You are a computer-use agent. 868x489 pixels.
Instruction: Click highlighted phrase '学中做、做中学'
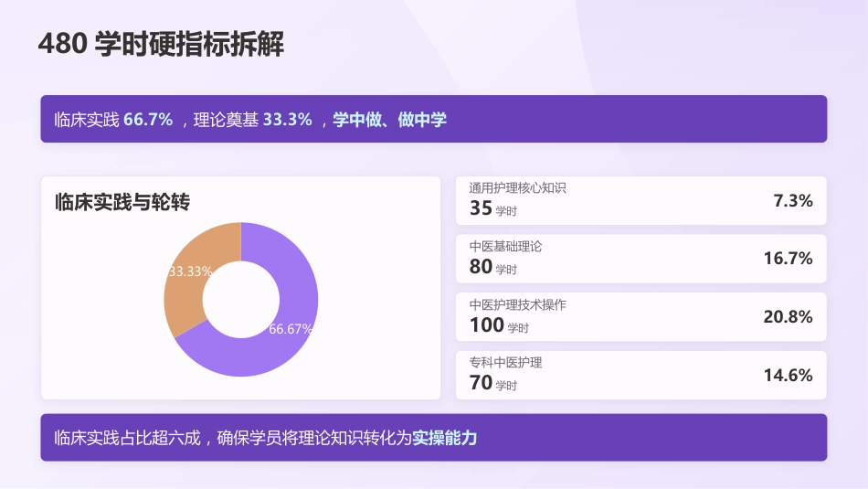390,119
